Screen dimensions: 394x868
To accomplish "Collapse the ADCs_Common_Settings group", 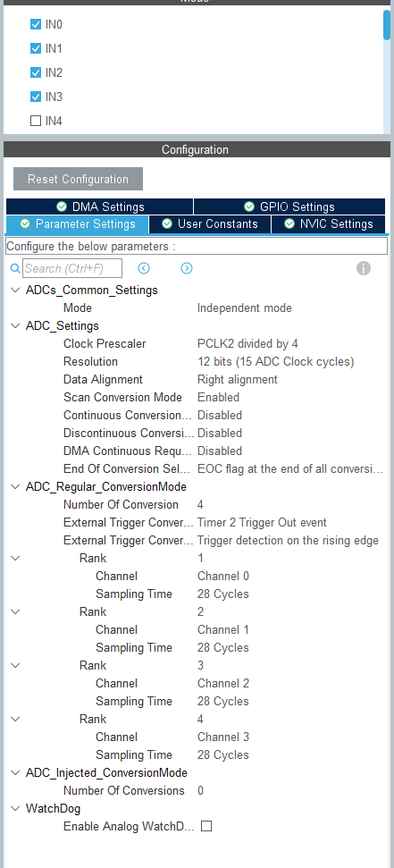I will 15,290.
